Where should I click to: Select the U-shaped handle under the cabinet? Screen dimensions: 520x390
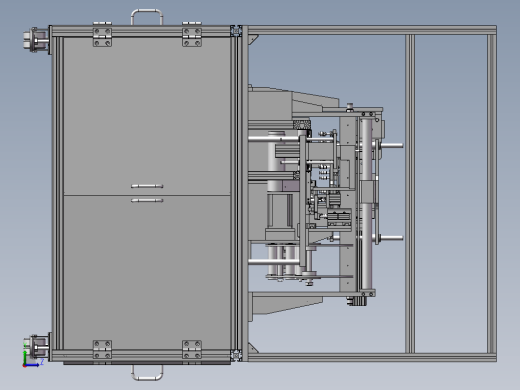[147, 372]
